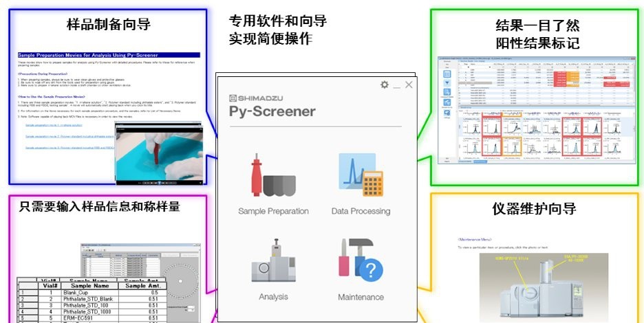The image size is (644, 323).
Task: Select row header 3 in sample table
Action: click(28, 305)
